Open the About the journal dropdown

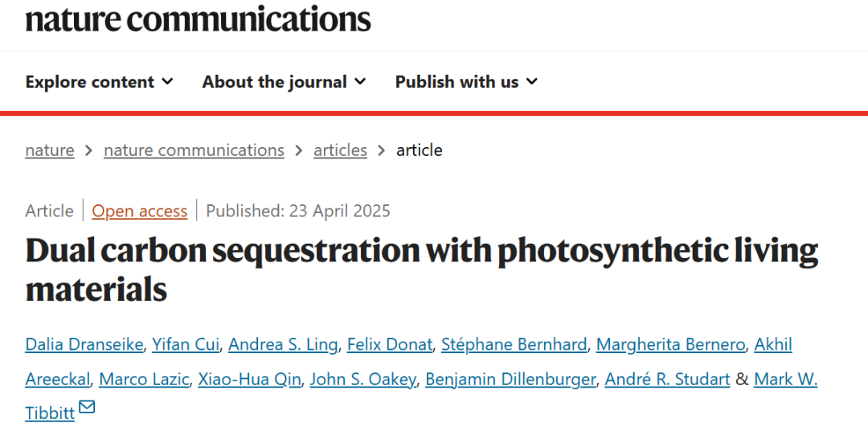(x=284, y=82)
